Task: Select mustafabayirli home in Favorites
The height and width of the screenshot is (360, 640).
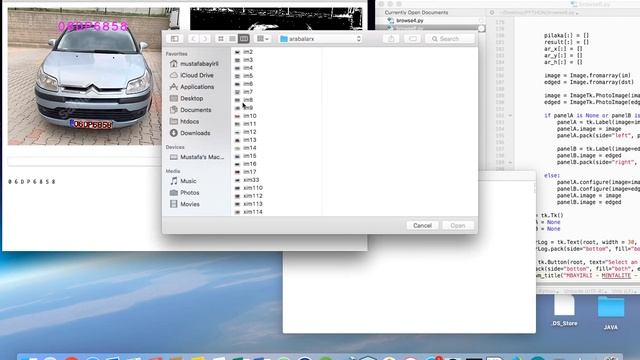Action: tap(194, 64)
